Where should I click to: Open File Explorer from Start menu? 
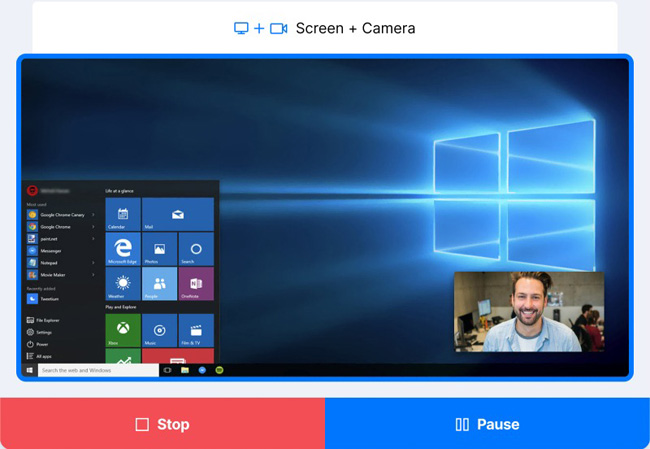[43, 320]
